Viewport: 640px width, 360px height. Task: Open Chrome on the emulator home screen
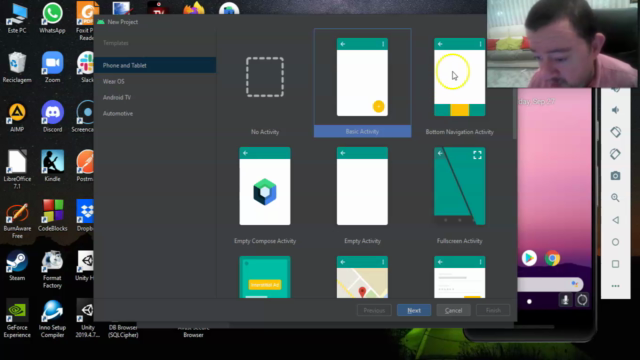coord(552,258)
